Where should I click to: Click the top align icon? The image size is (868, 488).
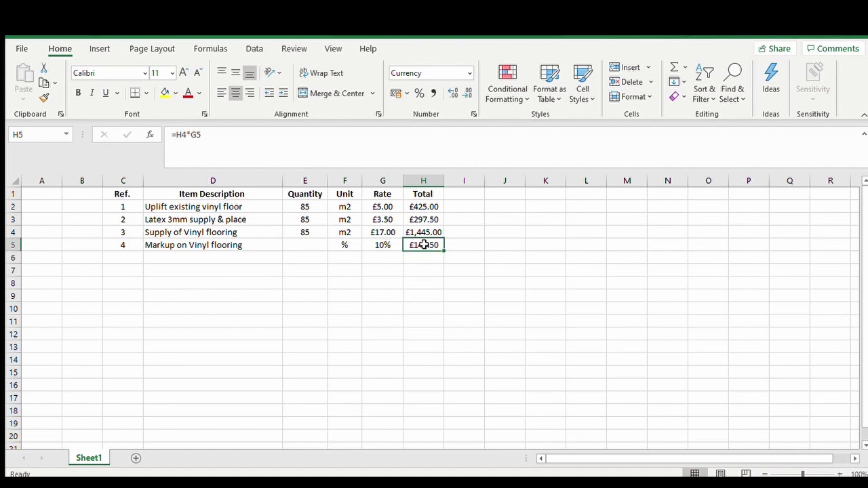pos(222,73)
